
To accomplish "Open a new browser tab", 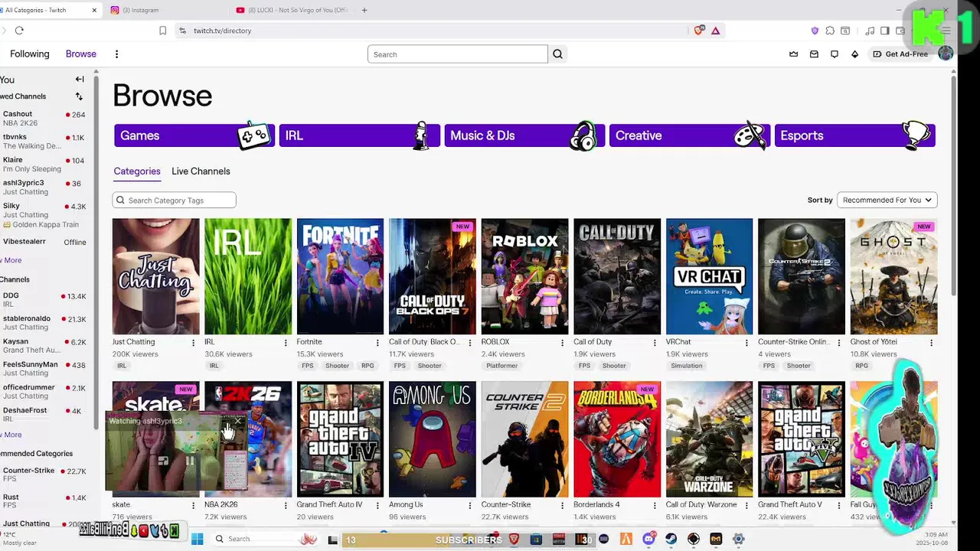I will click(x=364, y=10).
